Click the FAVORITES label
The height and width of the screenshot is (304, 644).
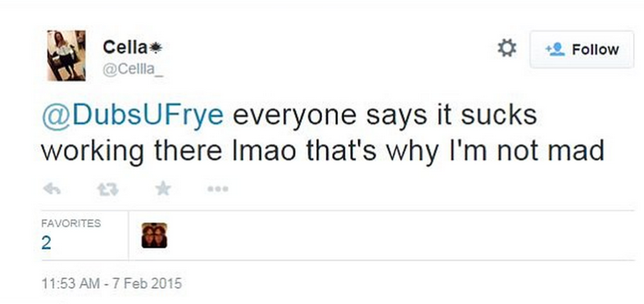point(70,224)
